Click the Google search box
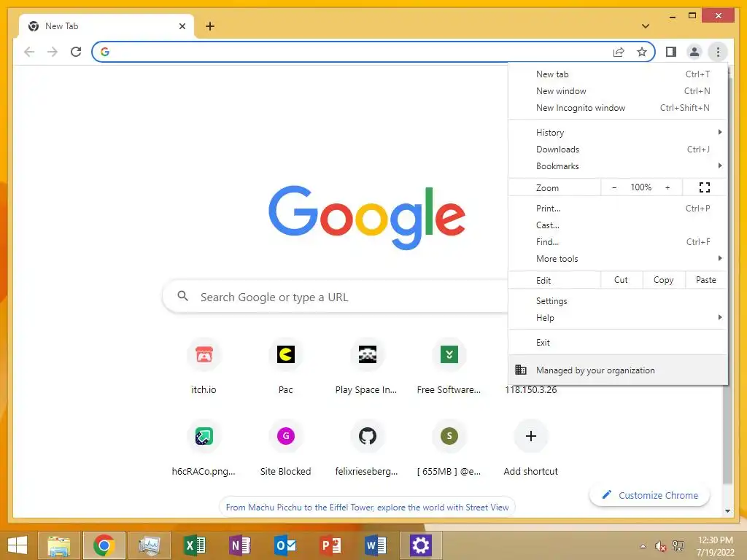The width and height of the screenshot is (747, 560). pos(336,297)
